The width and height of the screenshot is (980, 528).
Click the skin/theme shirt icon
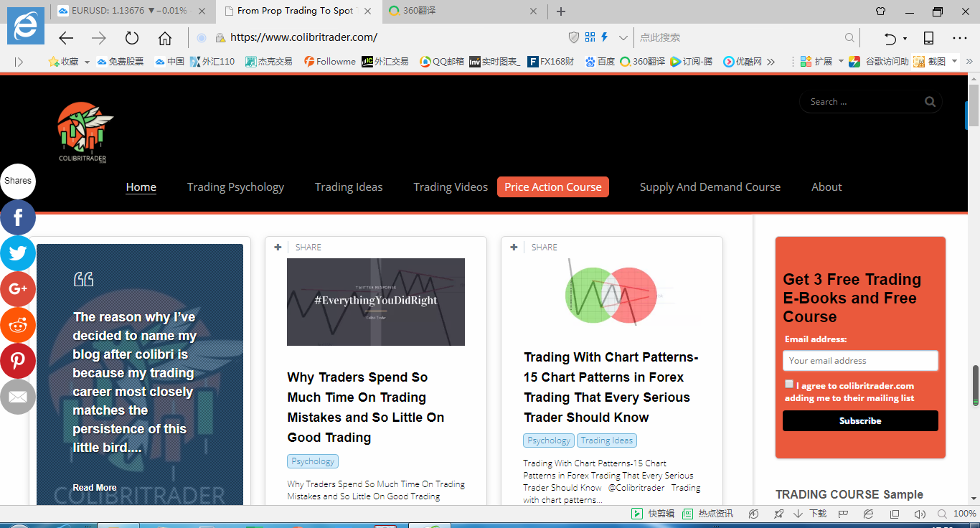(x=881, y=11)
